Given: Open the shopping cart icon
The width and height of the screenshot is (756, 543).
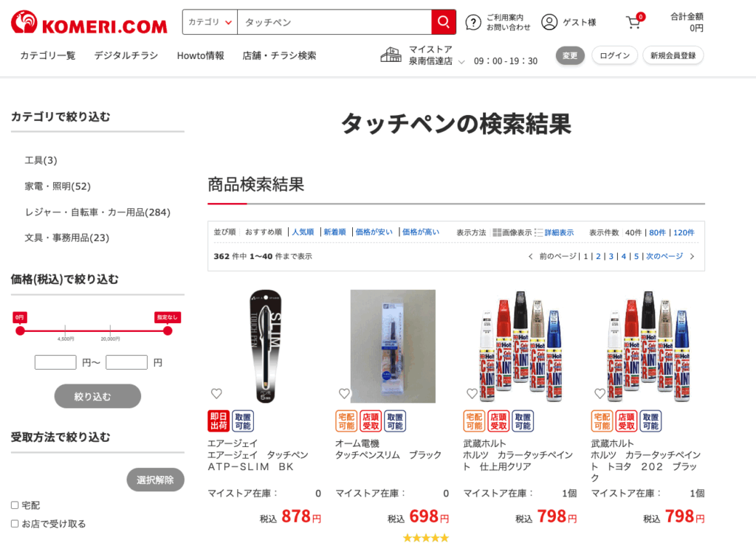Looking at the screenshot, I should (x=633, y=22).
